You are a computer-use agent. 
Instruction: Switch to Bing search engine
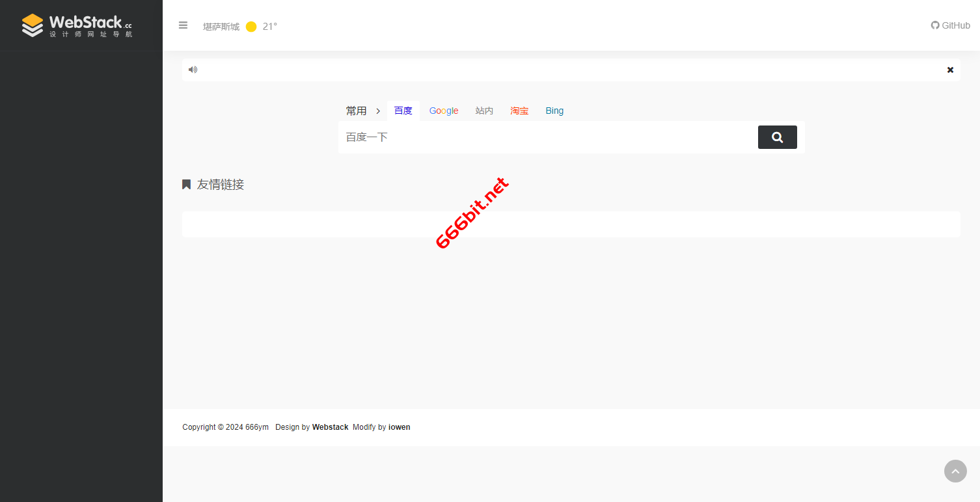coord(554,111)
